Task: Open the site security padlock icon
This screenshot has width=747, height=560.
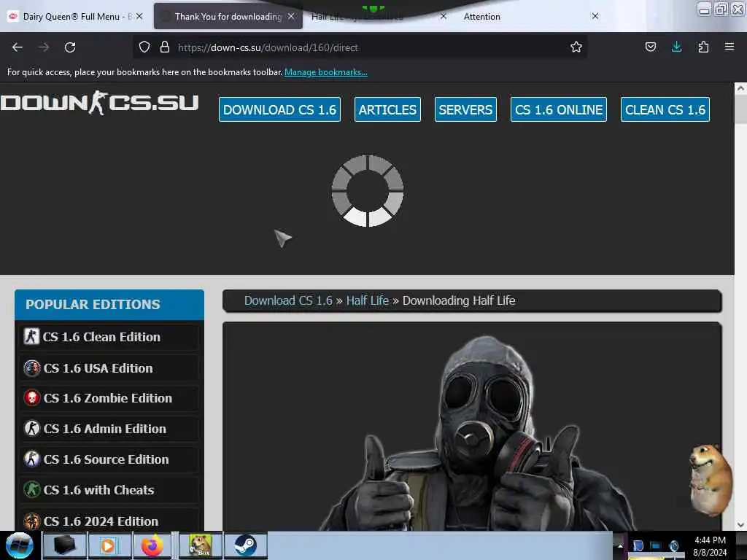Action: [x=165, y=47]
